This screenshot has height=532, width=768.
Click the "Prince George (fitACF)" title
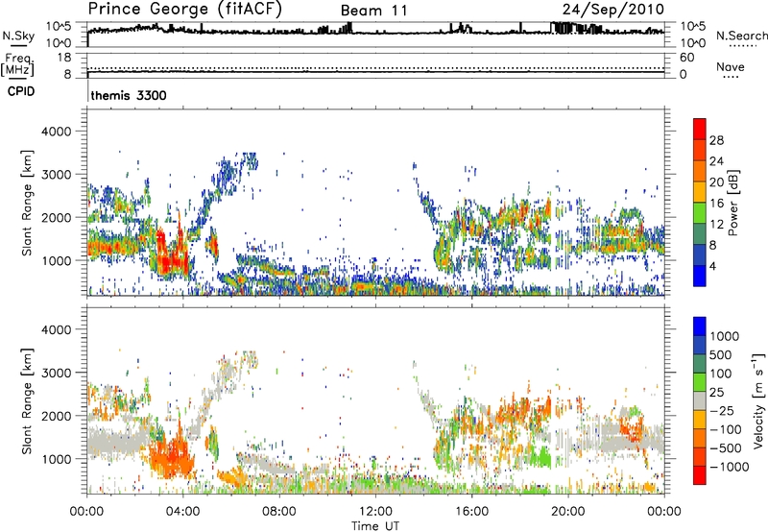point(184,9)
